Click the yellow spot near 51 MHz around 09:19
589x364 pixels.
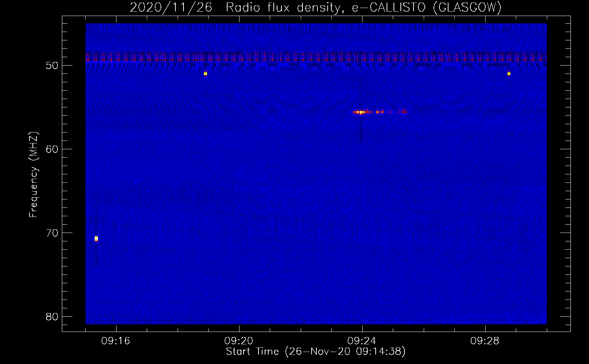click(205, 74)
